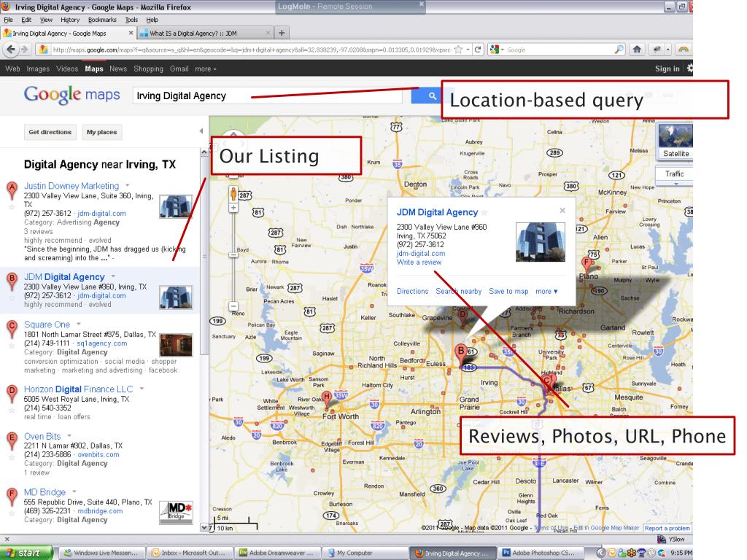The image size is (747, 560).
Task: Reload the page with the refresh icon
Action: point(478,50)
